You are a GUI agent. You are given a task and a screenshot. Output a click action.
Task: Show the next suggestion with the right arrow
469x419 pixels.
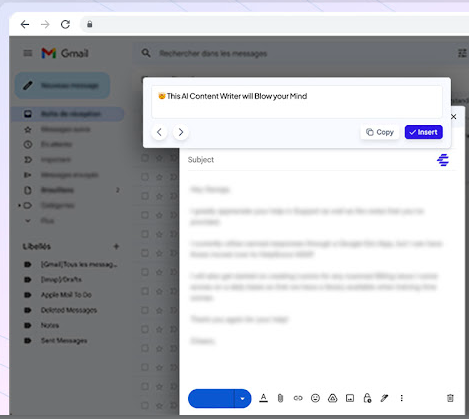coord(181,132)
